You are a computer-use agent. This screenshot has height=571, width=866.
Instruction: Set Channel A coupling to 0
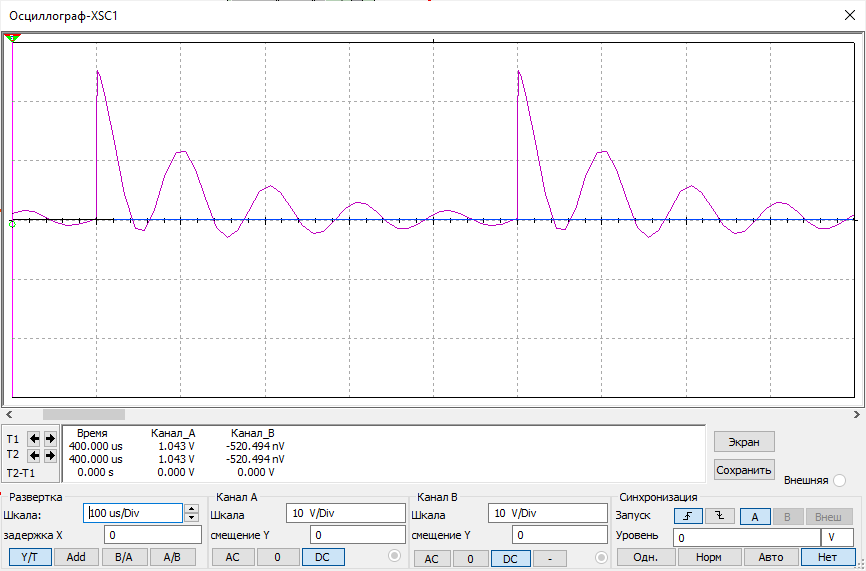tap(278, 557)
